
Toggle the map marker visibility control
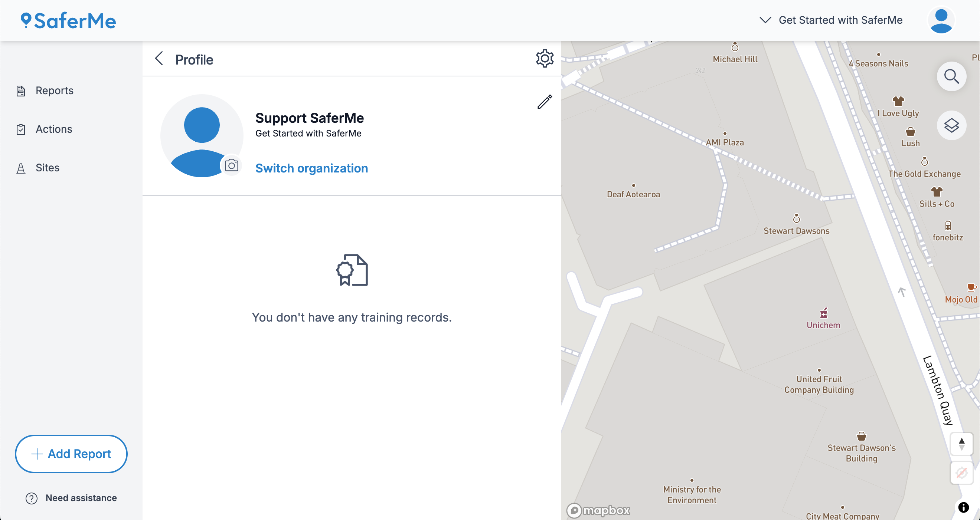(x=961, y=473)
